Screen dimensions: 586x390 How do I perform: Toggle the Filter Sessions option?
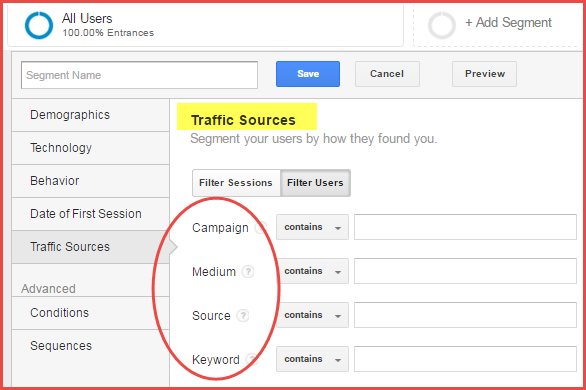coord(236,183)
